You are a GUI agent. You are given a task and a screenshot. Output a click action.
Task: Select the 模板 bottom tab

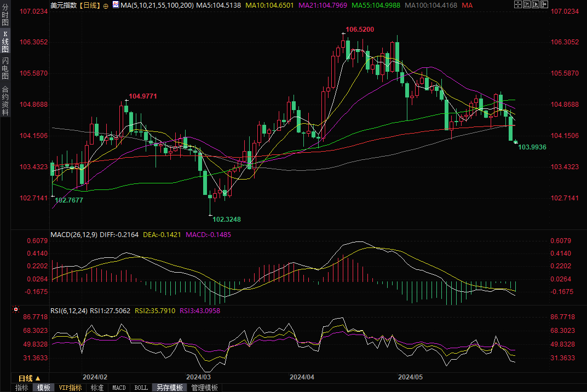point(44,388)
